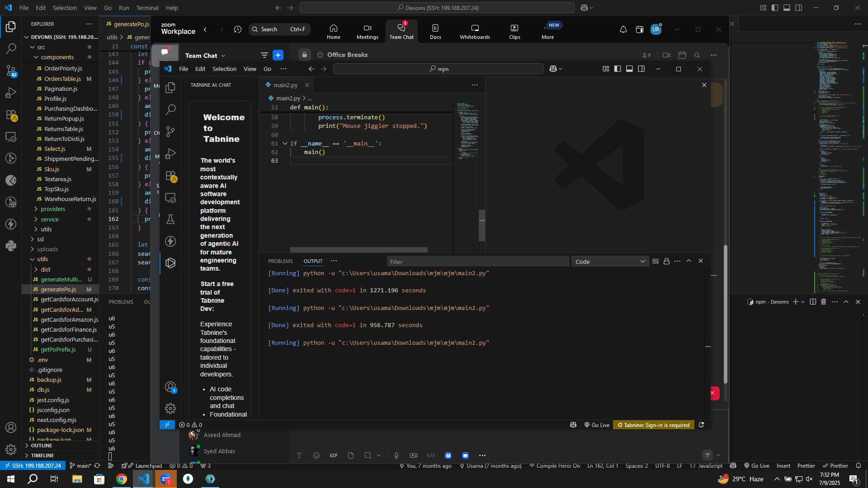Click the mjm command center search box

point(438,69)
